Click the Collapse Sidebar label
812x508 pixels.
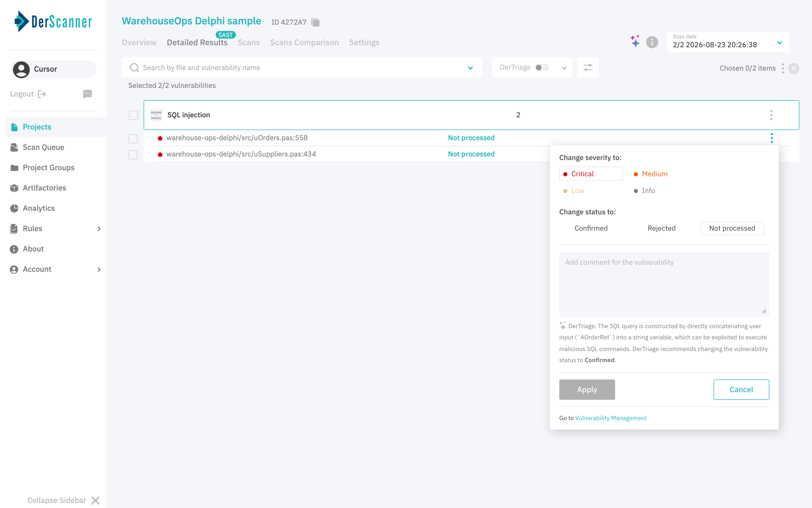tap(57, 500)
